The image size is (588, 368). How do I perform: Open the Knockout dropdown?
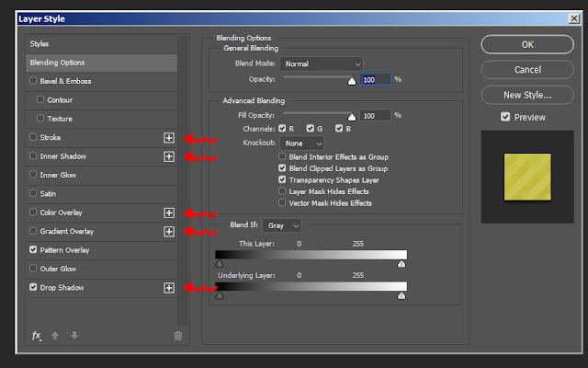click(x=302, y=144)
